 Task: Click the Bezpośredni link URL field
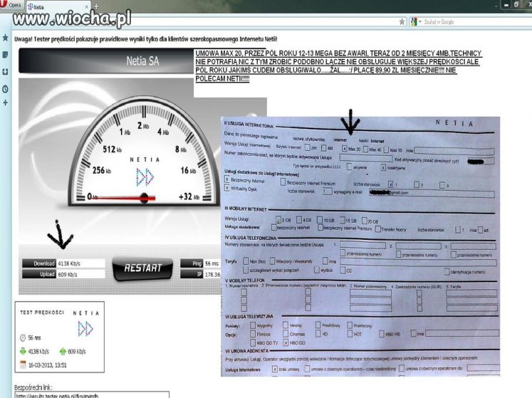click(x=92, y=395)
